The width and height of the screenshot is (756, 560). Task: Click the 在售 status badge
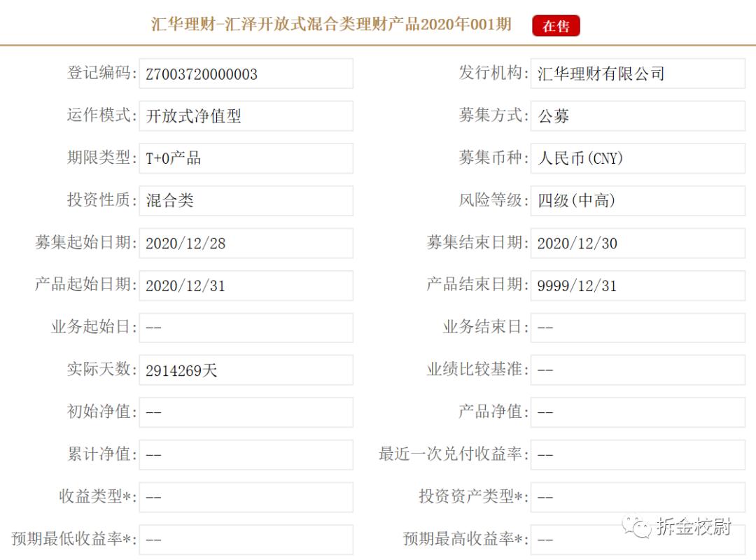556,25
